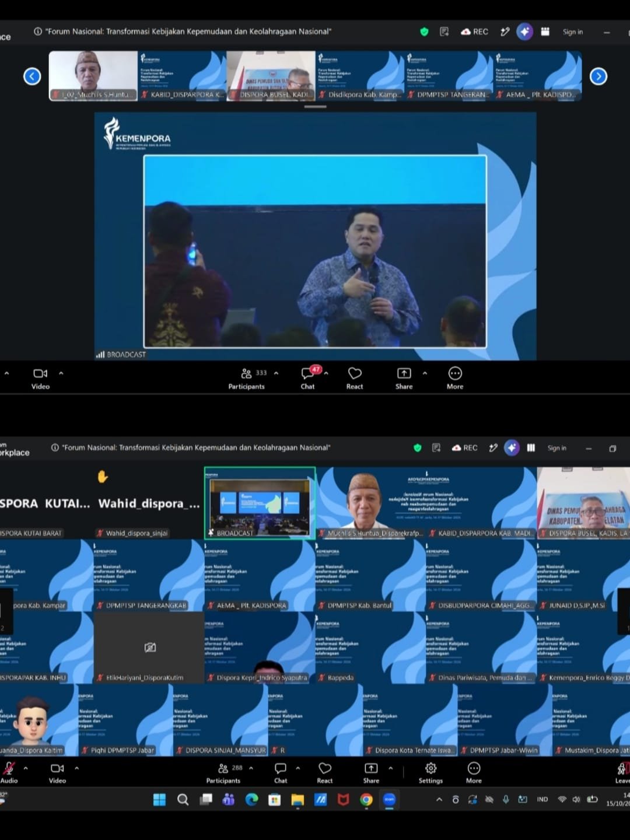Click cloud REC indicator in upper Zoom window
Screen dimensions: 630x840
coord(474,32)
